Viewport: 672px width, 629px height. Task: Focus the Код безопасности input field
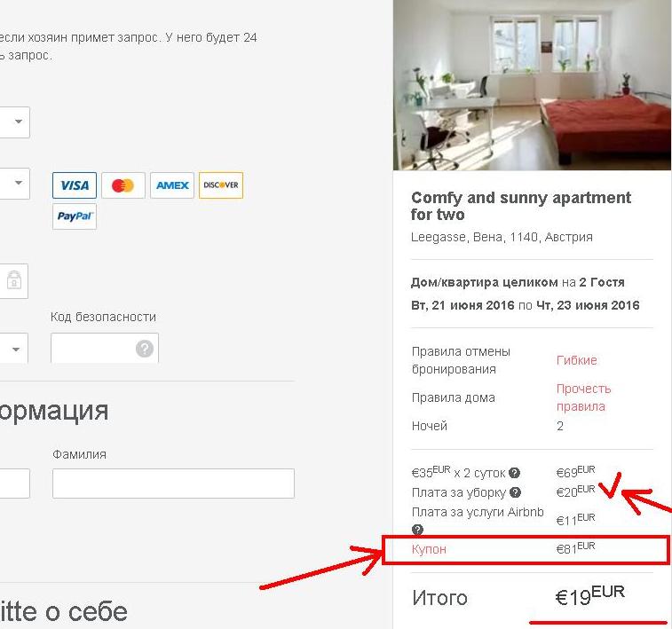tap(105, 348)
